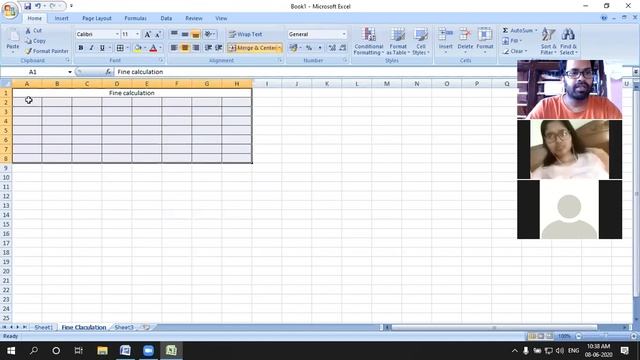Open the Font Color dropdown arrow
The height and width of the screenshot is (360, 640).
[x=161, y=48]
